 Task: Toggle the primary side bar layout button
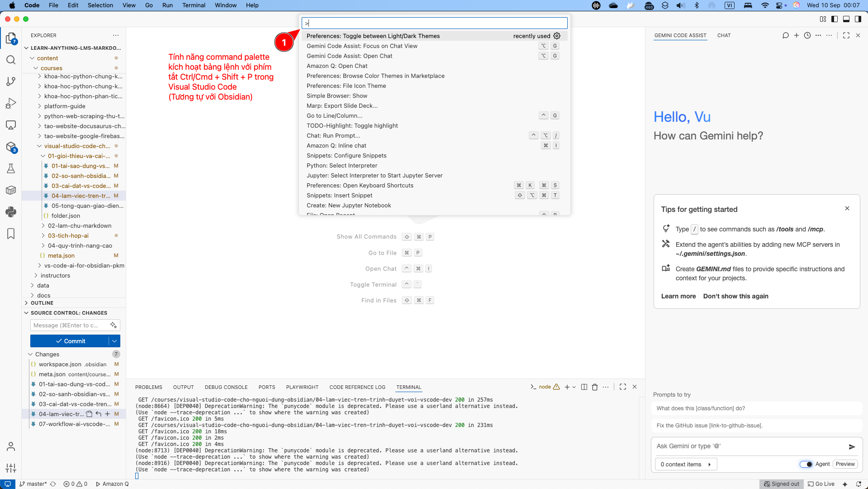click(835, 19)
